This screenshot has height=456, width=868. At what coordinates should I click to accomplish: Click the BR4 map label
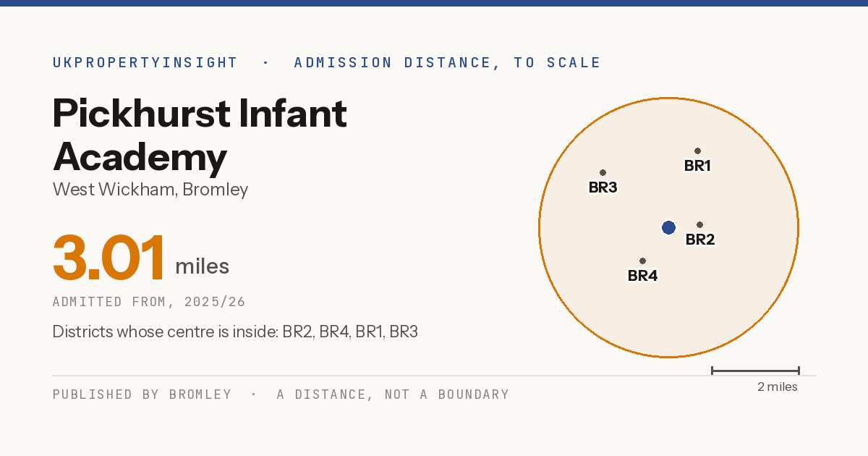pos(642,276)
